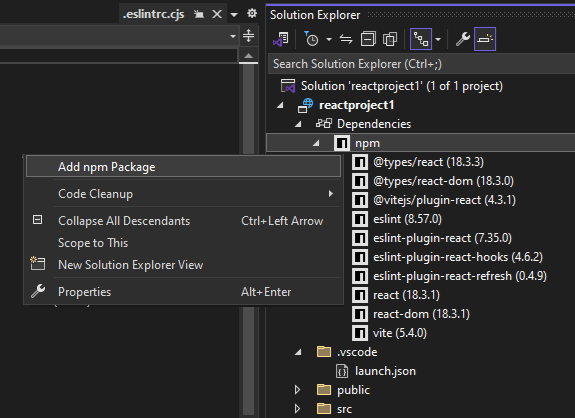Toggle the pin on the .eslintrc.cjs tab
Viewport: 575px width, 418px height.
pos(199,14)
